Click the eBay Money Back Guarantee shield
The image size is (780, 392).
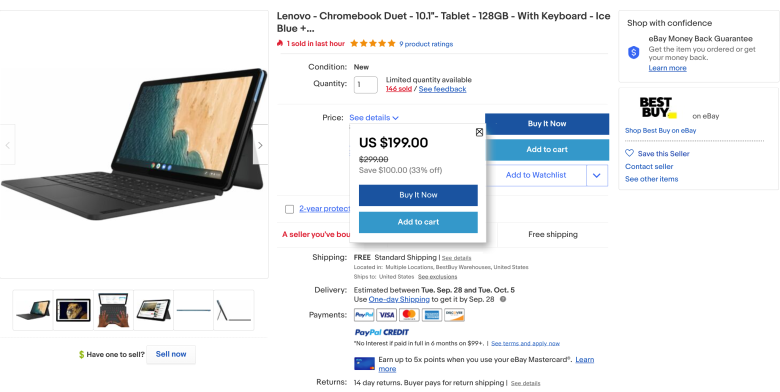point(633,52)
